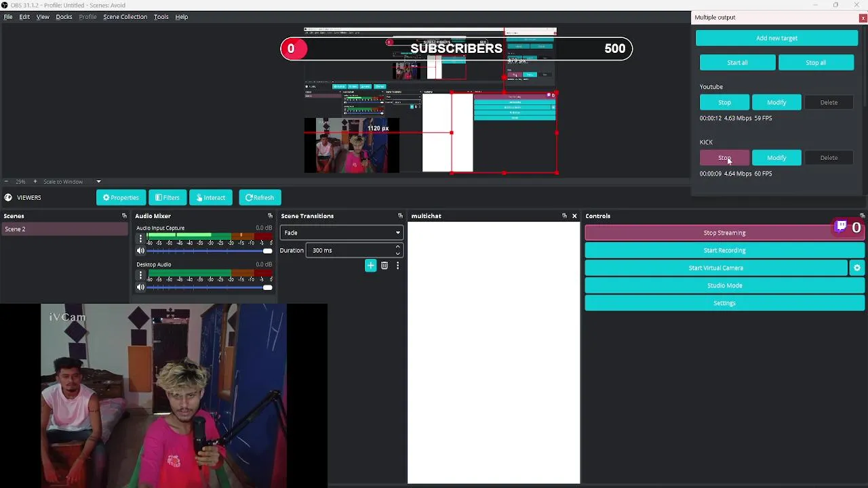Open the virtual camera gear settings
The height and width of the screenshot is (488, 868).
click(x=857, y=268)
